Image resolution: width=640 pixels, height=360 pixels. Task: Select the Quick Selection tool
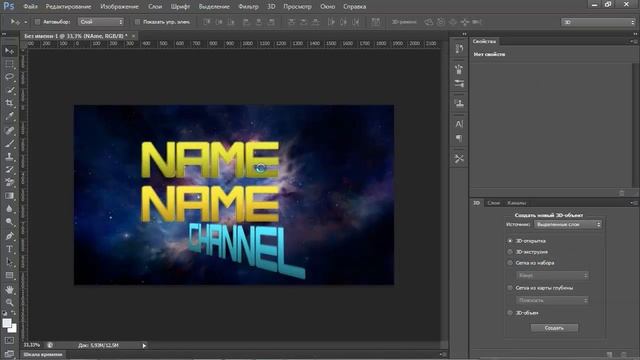tap(10, 90)
